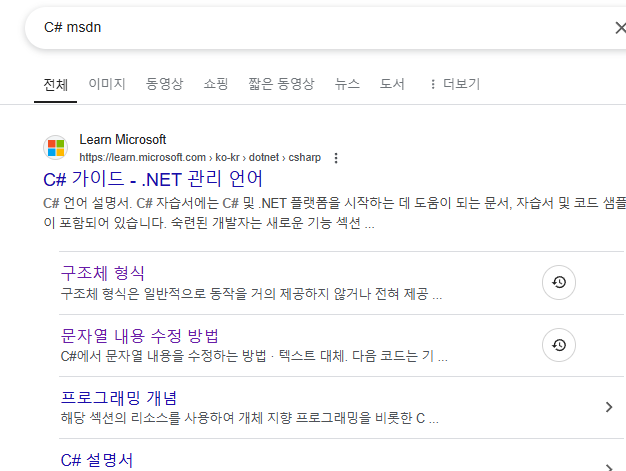Open the three-dot menu next to csharp URL
Viewport: 626px width, 471px height.
tap(336, 158)
